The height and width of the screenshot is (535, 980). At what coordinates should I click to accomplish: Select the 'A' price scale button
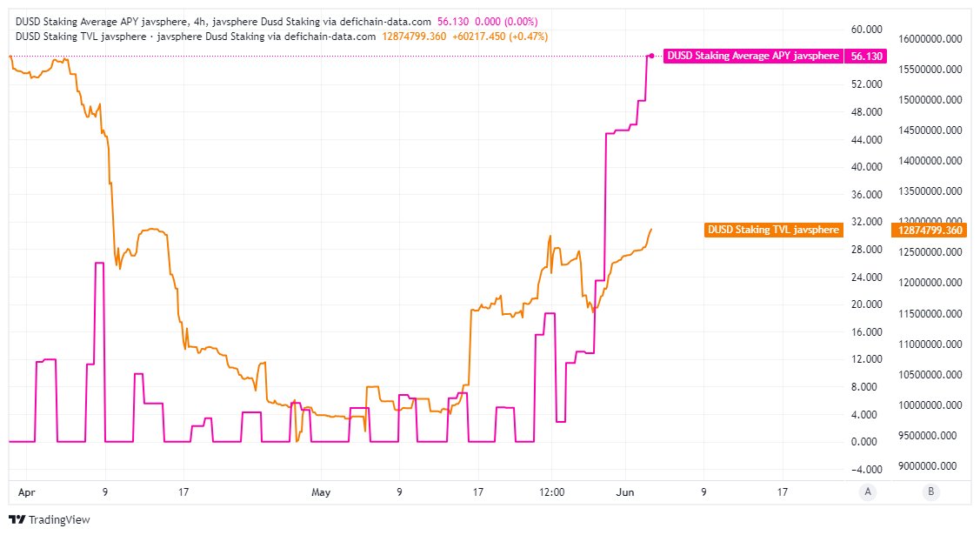(x=868, y=492)
